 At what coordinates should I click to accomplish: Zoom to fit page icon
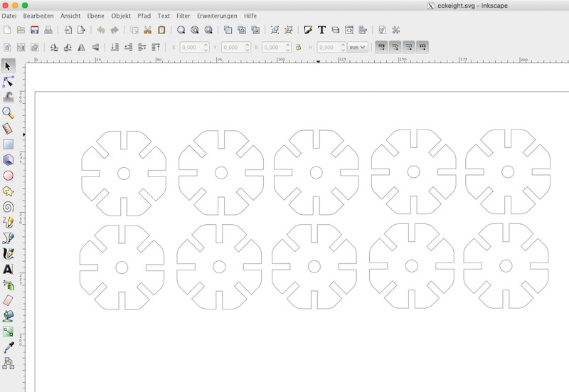point(208,30)
